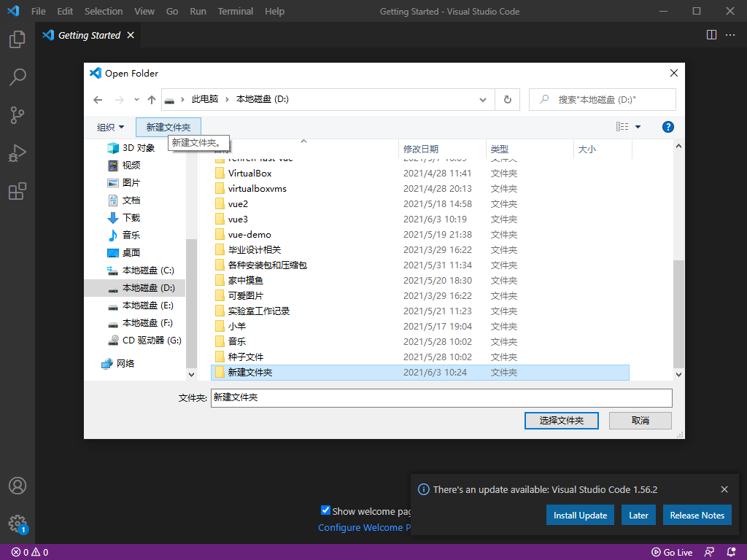Viewport: 747px width, 560px height.
Task: Open notifications bell in status bar
Action: click(731, 552)
